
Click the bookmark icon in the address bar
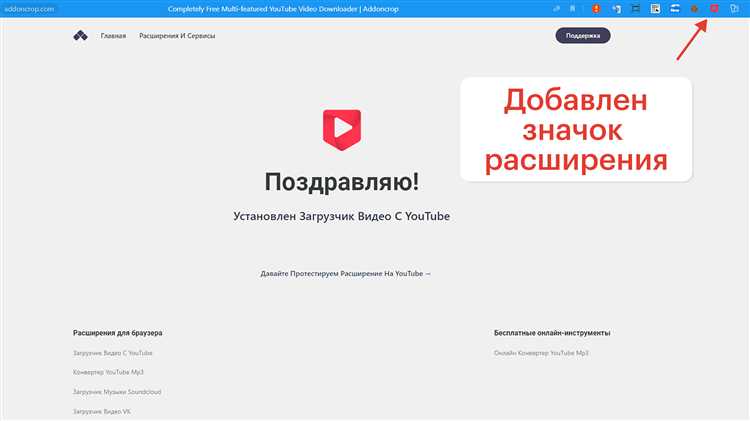coord(573,9)
